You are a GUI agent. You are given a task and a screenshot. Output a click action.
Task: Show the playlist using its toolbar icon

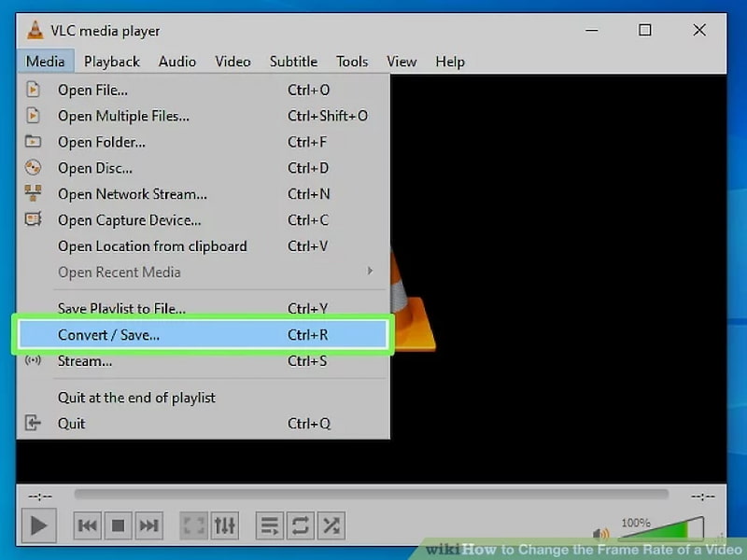click(x=268, y=525)
